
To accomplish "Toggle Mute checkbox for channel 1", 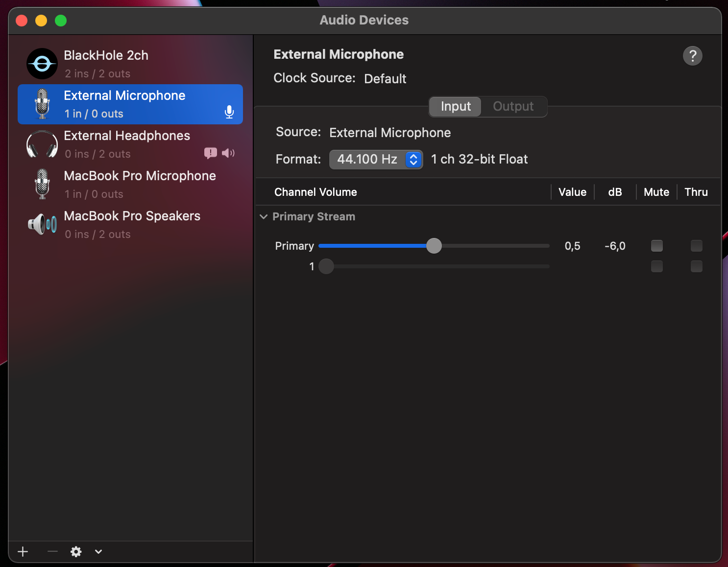I will pyautogui.click(x=657, y=266).
